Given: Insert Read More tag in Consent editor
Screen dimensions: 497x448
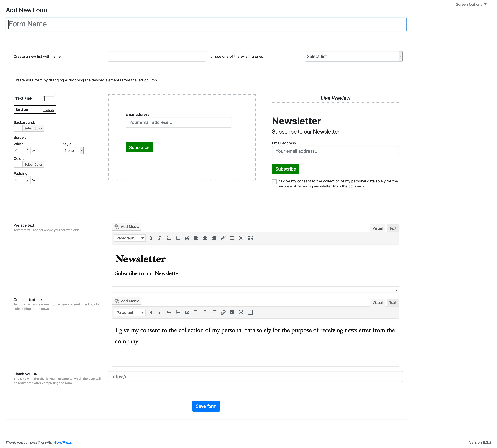Looking at the screenshot, I should tap(232, 312).
